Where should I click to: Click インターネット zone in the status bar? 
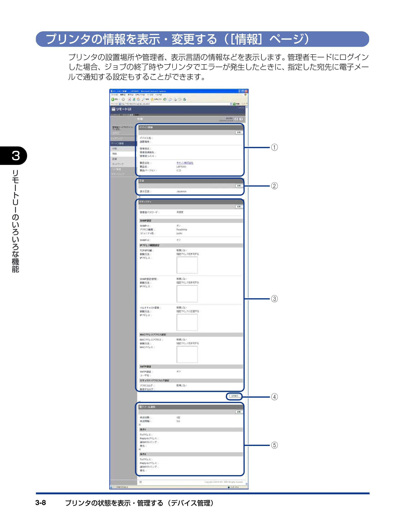pyautogui.click(x=233, y=487)
